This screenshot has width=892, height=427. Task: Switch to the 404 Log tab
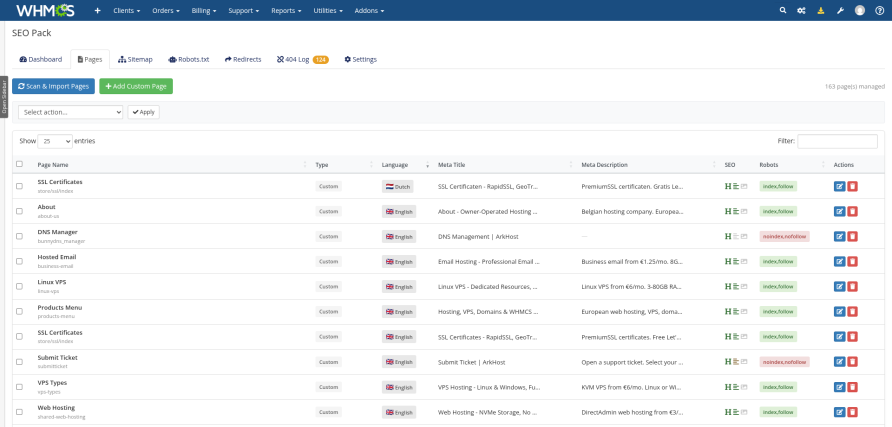[303, 59]
